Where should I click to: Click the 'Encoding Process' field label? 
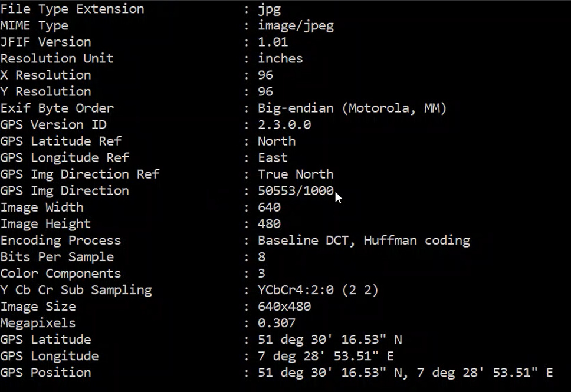61,241
